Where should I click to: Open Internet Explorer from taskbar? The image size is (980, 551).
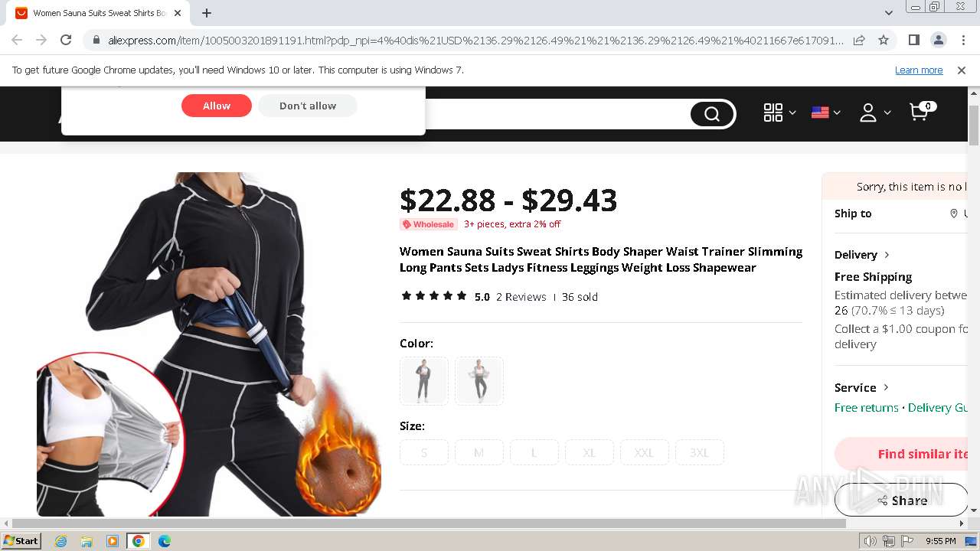60,541
